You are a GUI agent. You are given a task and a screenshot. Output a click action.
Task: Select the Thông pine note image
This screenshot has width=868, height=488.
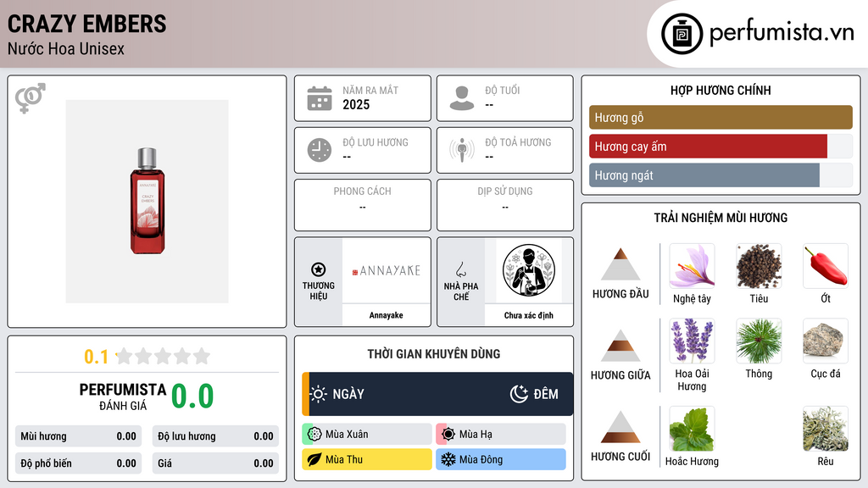coord(759,341)
